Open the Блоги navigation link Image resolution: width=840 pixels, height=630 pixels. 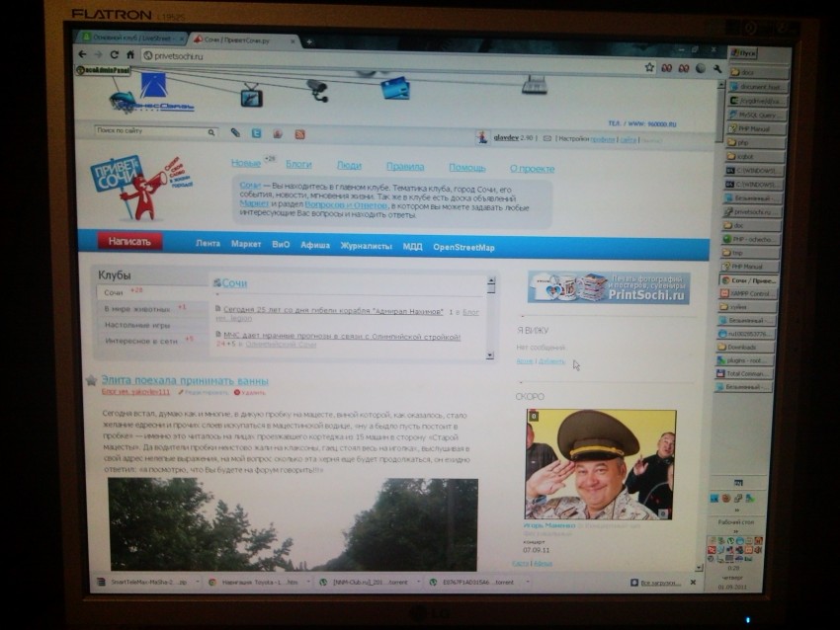(298, 165)
